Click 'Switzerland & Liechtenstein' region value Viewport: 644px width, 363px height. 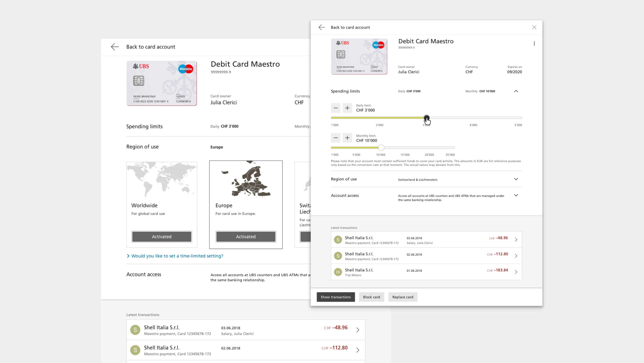417,180
